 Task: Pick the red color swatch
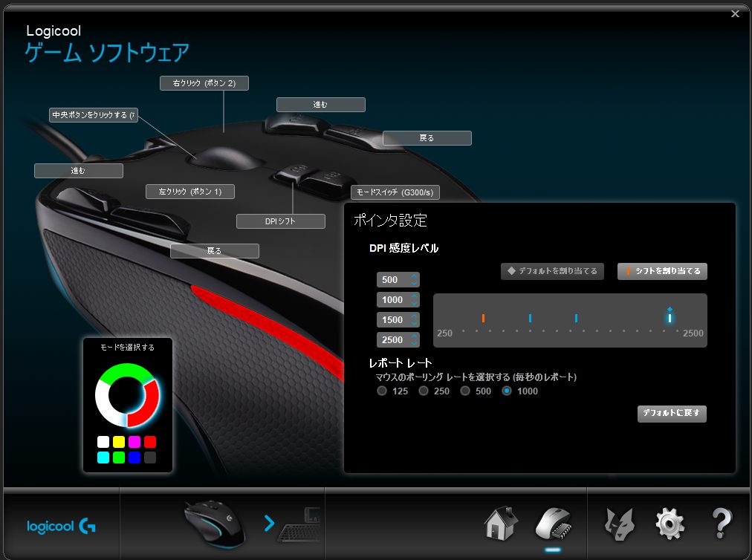click(150, 442)
